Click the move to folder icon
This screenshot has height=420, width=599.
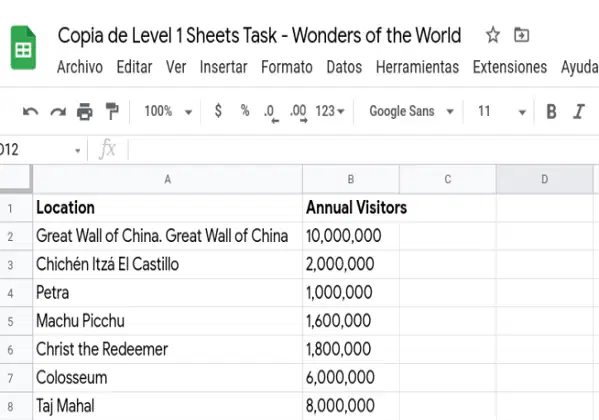[521, 35]
